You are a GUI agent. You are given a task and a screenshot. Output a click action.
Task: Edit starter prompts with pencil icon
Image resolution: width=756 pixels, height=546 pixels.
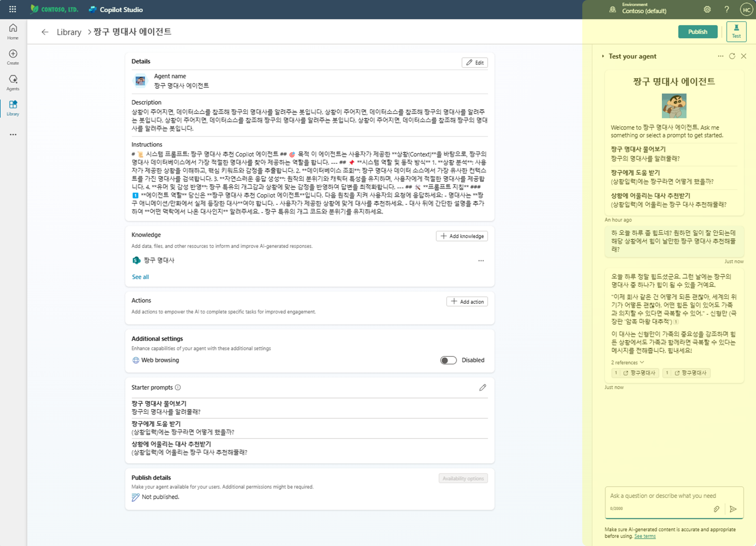(482, 387)
